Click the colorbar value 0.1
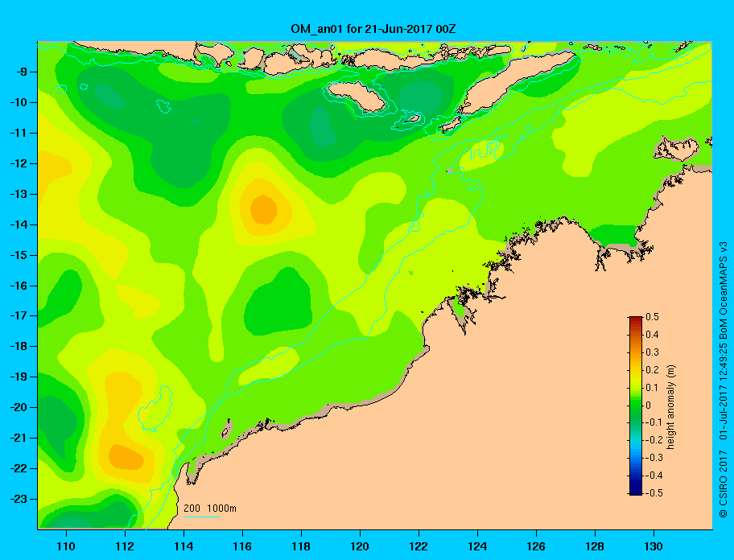The width and height of the screenshot is (734, 560). click(x=652, y=387)
